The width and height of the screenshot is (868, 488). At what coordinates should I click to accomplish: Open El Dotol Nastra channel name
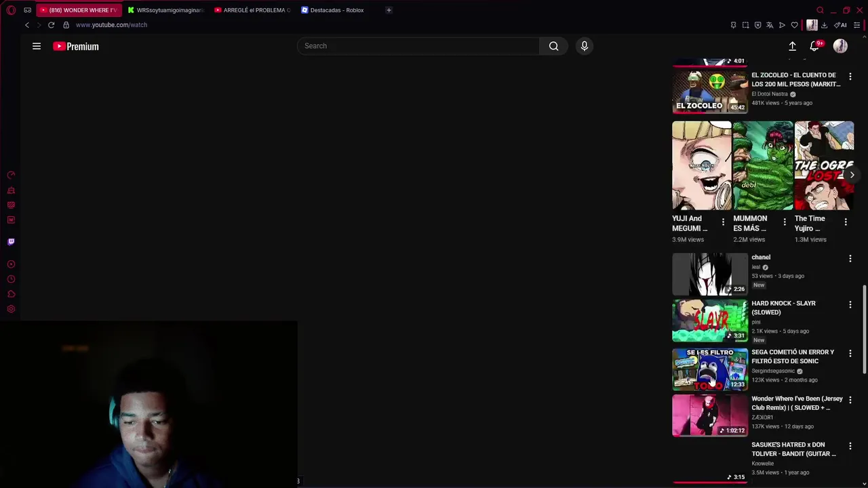click(770, 94)
